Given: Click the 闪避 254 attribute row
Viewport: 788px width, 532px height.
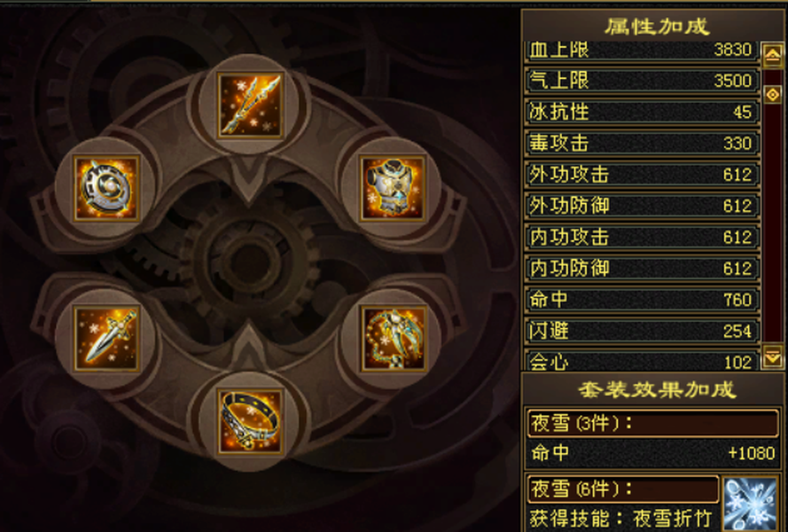Looking at the screenshot, I should [642, 331].
